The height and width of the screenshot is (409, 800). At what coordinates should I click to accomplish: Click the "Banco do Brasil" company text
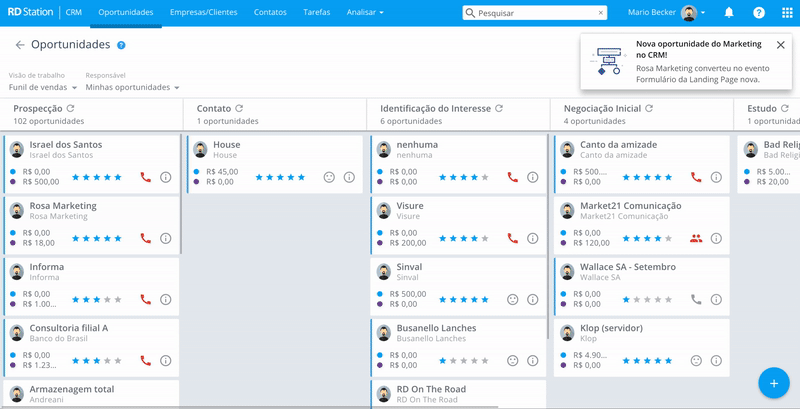(x=59, y=339)
